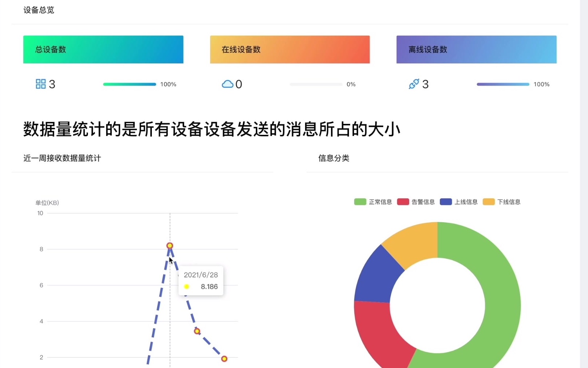Click the line chart point near 2 KB

(x=224, y=359)
